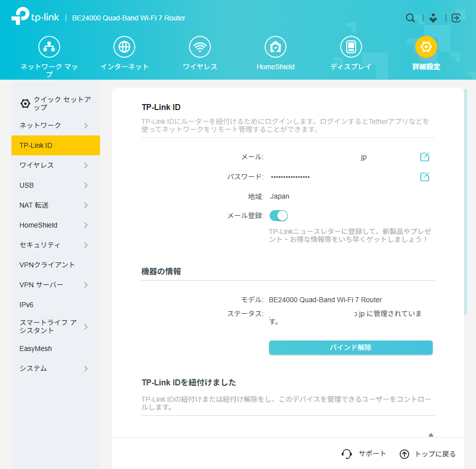Switch to the 詳細設定 tab label
Viewport: 476px width, 469px height.
point(426,67)
